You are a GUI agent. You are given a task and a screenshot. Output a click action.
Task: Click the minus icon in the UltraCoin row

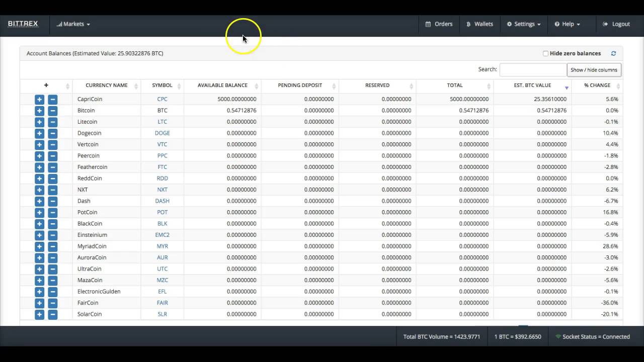[x=52, y=269]
